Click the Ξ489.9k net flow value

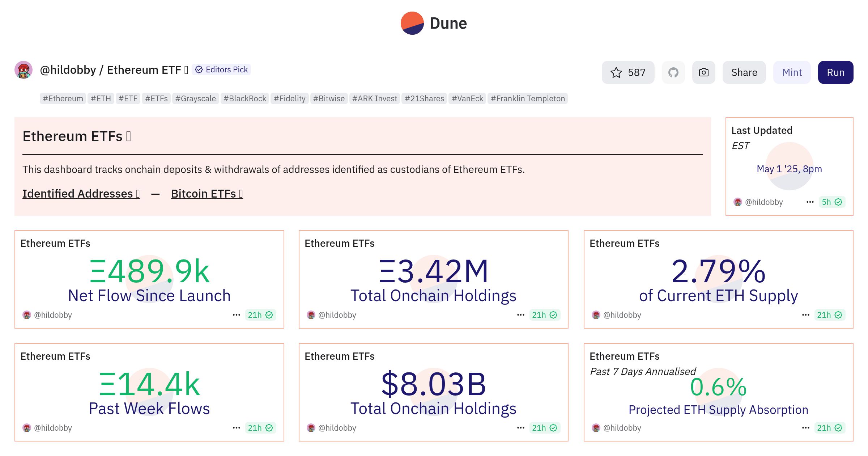pyautogui.click(x=149, y=271)
